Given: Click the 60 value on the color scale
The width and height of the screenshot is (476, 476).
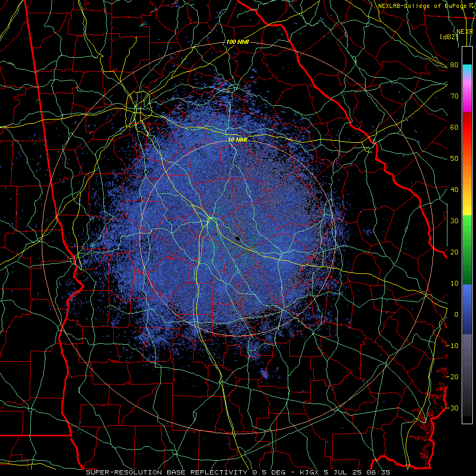Looking at the screenshot, I should point(454,127).
